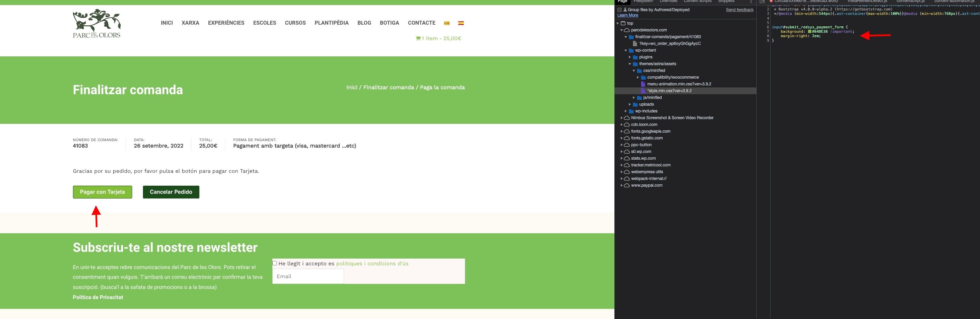
Task: Collapse the parcdelesolors.com domain node
Action: (x=622, y=30)
